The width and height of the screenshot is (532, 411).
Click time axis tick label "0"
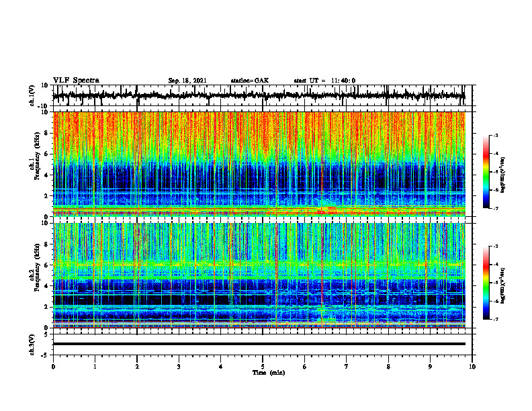tap(53, 367)
